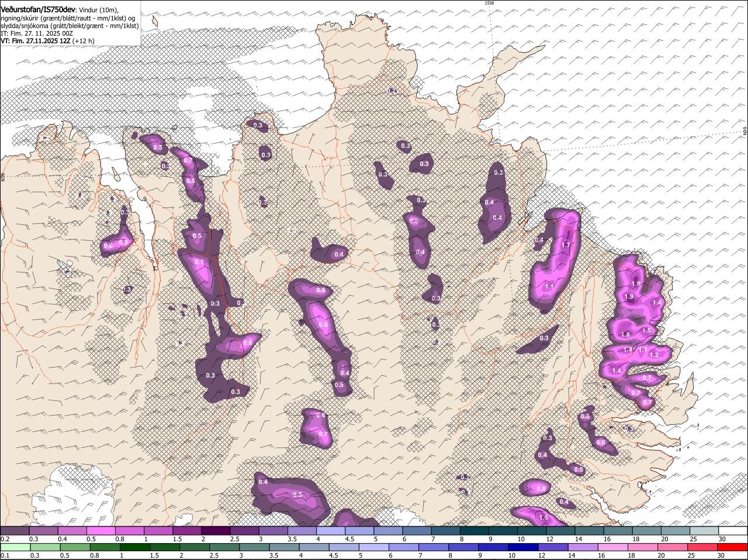Click the purple swatch between 0.2 and 0.3
This screenshot has height=560, width=748.
(15, 531)
